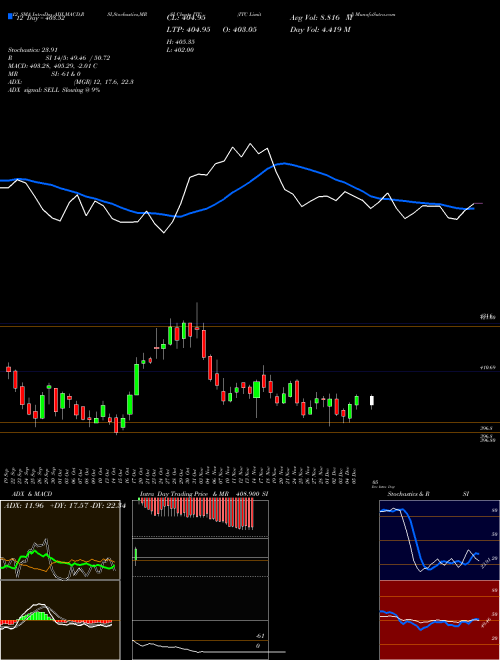Click the H: 405.35 high value
Image resolution: width=500 pixels, height=660 pixels.
(183, 42)
